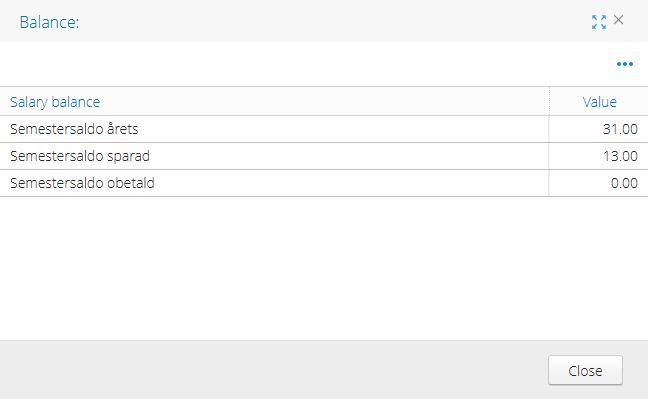This screenshot has width=648, height=399.
Task: Click the blank white area below the table
Action: [324, 268]
